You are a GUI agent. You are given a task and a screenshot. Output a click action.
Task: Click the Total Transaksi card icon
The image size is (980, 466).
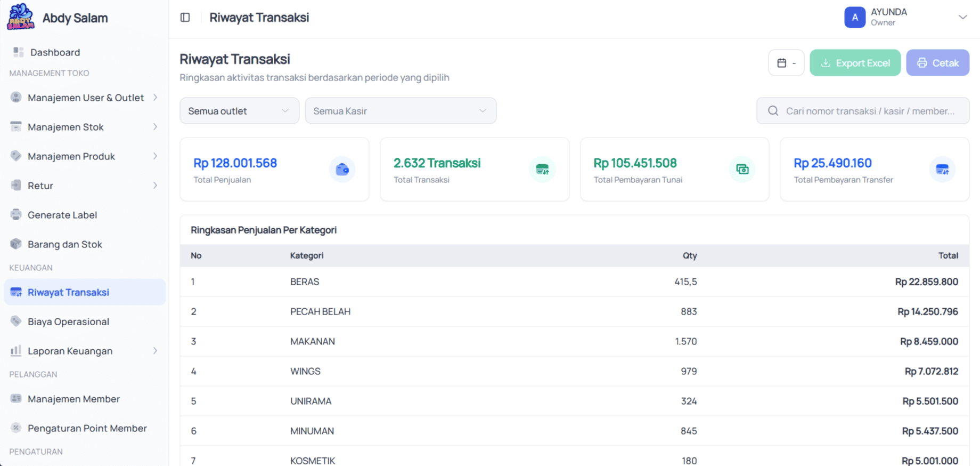542,170
